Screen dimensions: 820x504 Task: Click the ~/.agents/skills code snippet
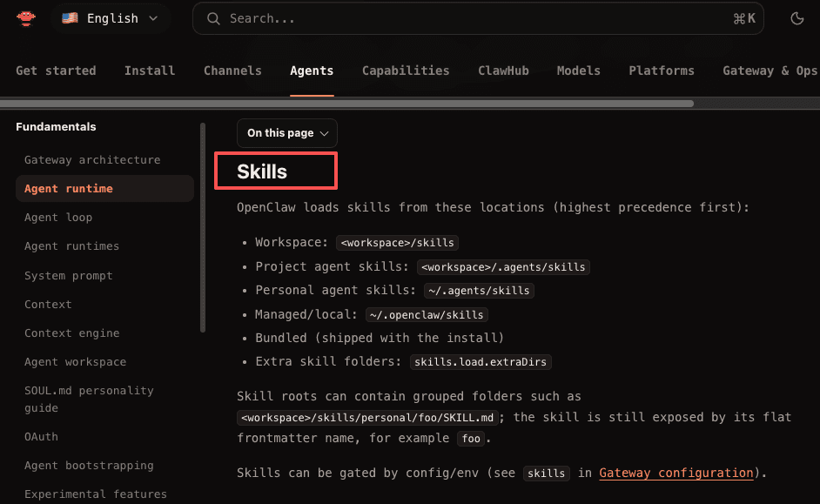(479, 291)
